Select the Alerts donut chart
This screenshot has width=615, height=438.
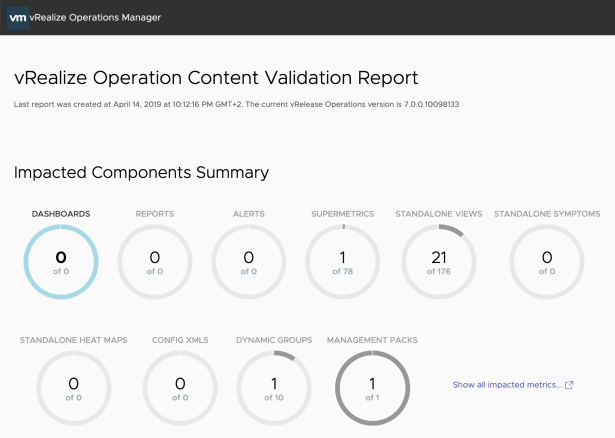coord(249,262)
